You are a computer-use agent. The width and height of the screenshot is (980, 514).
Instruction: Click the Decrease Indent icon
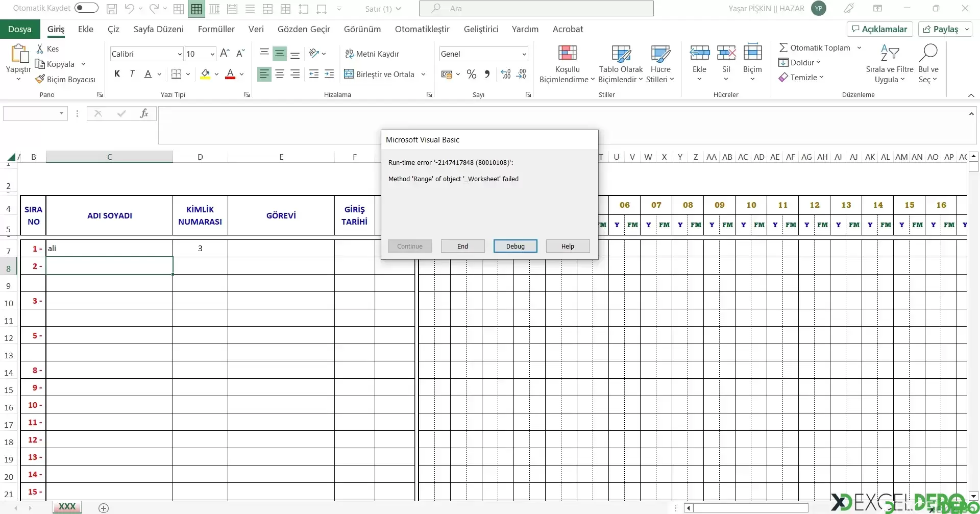pos(314,74)
